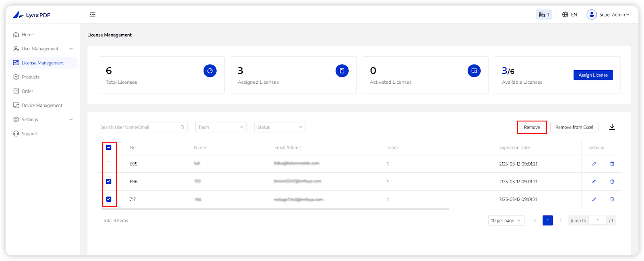Image resolution: width=644 pixels, height=261 pixels.
Task: Click the horizontal scrollbar under the table
Action: [x=274, y=209]
